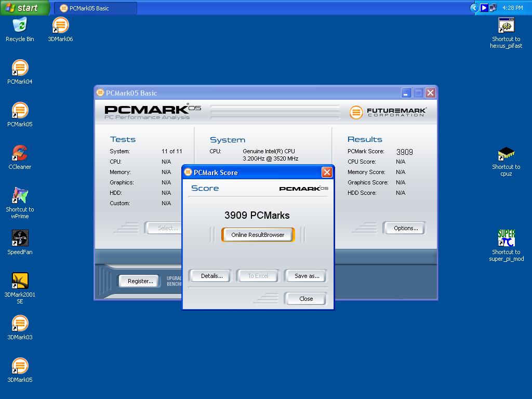Click the PCMark Score value 3909 in Results
The width and height of the screenshot is (532, 399).
click(404, 152)
